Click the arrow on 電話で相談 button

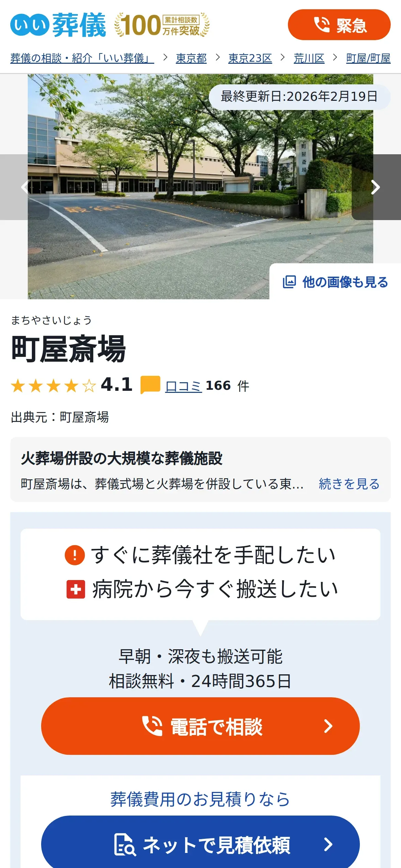(x=328, y=726)
